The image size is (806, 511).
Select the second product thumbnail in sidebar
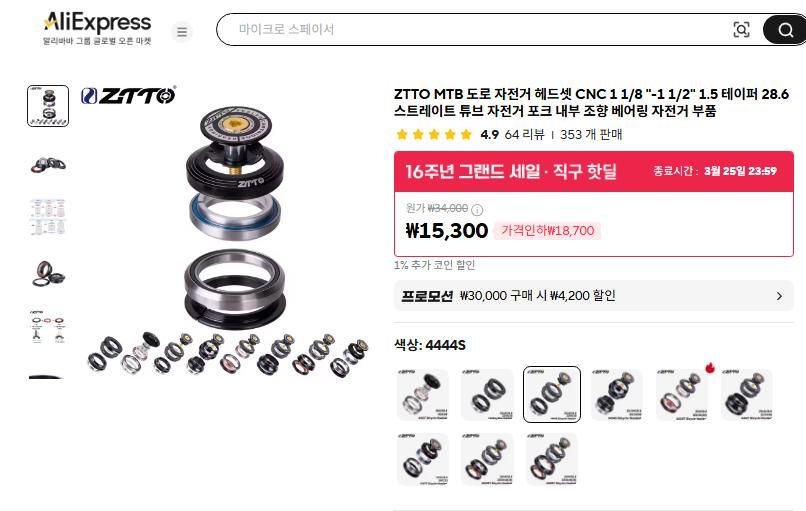point(48,165)
